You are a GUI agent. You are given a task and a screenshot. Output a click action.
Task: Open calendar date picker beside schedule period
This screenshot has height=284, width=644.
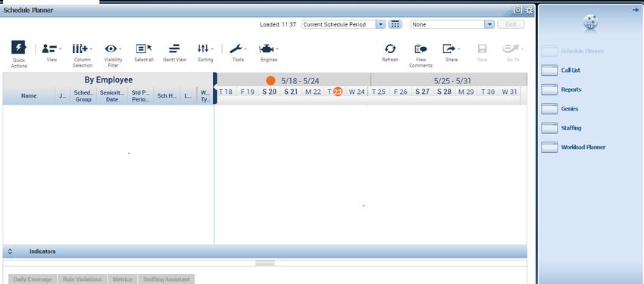click(x=395, y=24)
